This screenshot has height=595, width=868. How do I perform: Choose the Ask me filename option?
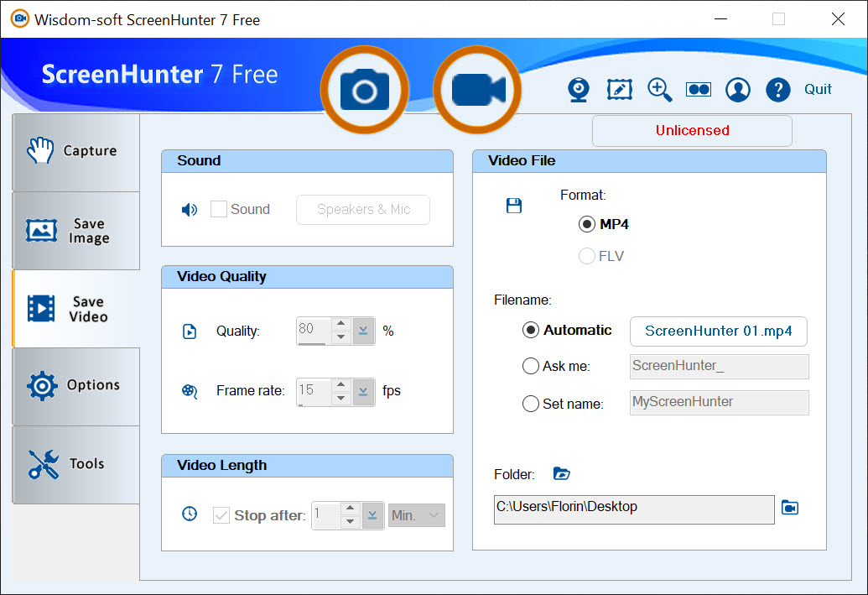[x=531, y=366]
